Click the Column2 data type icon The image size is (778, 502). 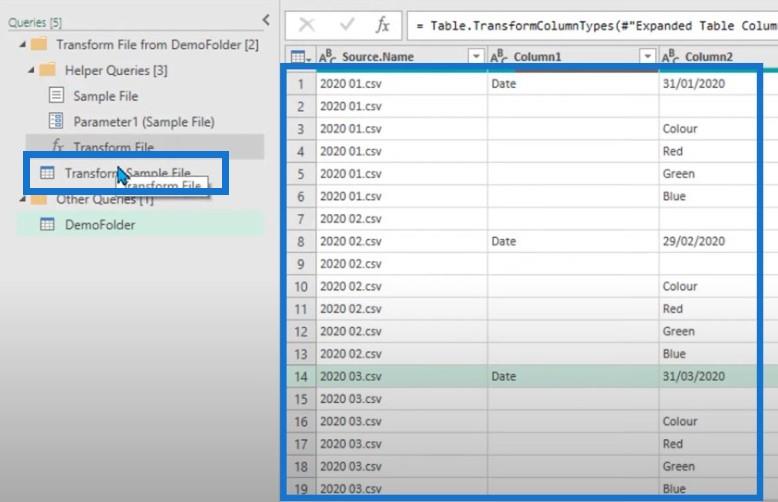click(670, 57)
